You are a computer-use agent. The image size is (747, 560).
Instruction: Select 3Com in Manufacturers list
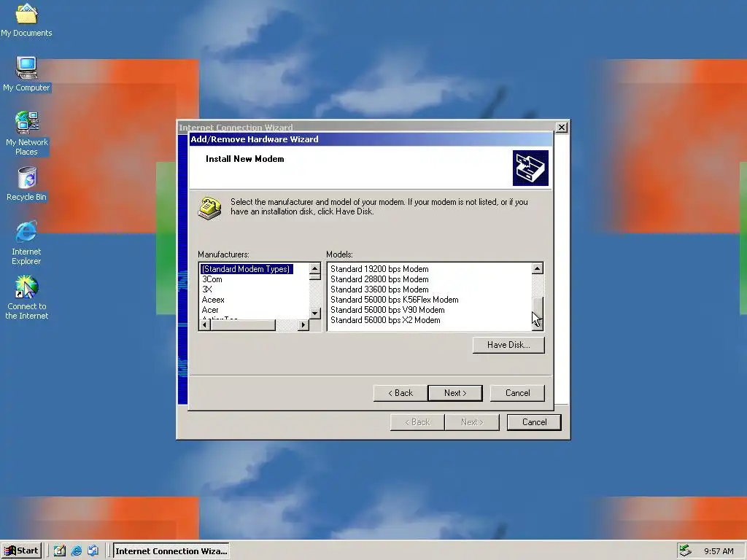point(212,279)
